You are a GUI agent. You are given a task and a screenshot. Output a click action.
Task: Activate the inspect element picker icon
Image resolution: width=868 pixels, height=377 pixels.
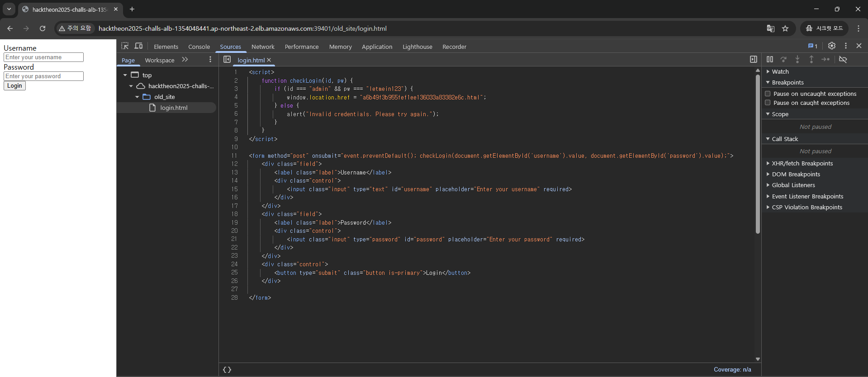(x=125, y=46)
